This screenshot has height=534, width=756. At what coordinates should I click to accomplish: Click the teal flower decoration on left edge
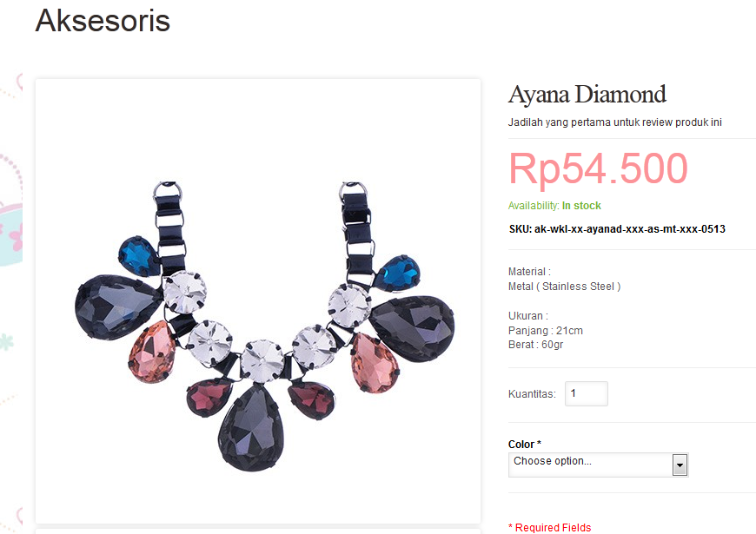[6, 342]
